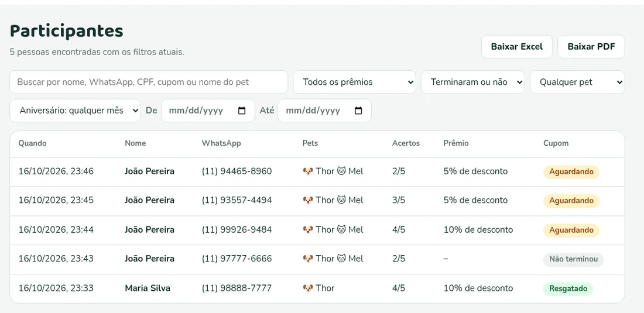Screen dimensions: 644x313
Task: Click the timestamp 16/10/2026, 23:46
Action: pyautogui.click(x=56, y=171)
